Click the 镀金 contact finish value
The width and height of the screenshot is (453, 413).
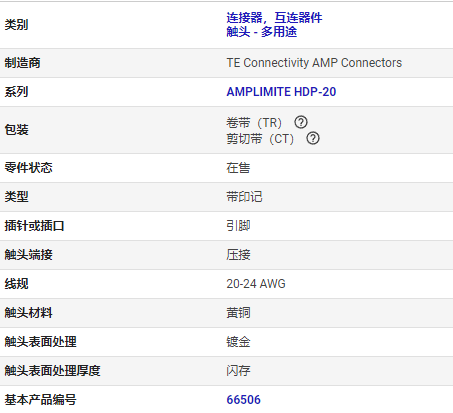(x=238, y=342)
